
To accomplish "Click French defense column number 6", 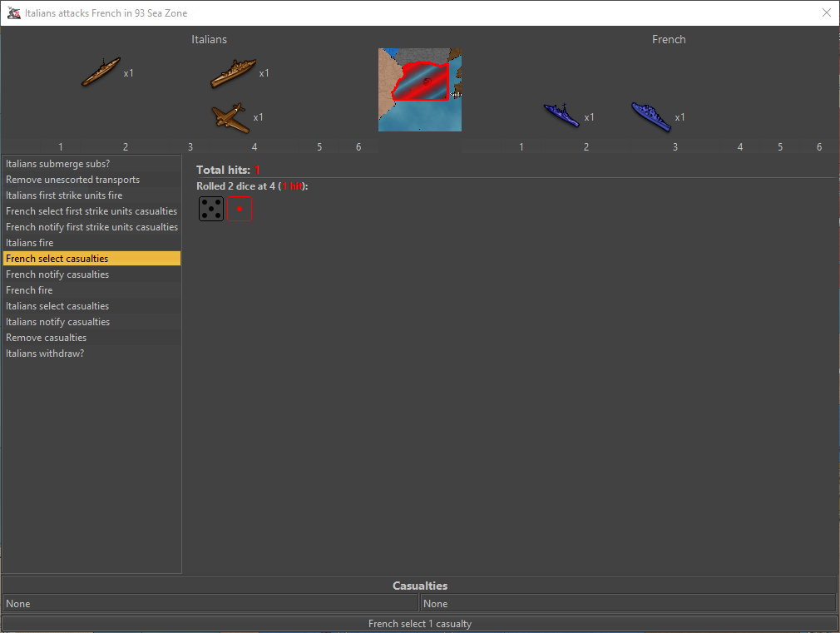I will point(819,147).
